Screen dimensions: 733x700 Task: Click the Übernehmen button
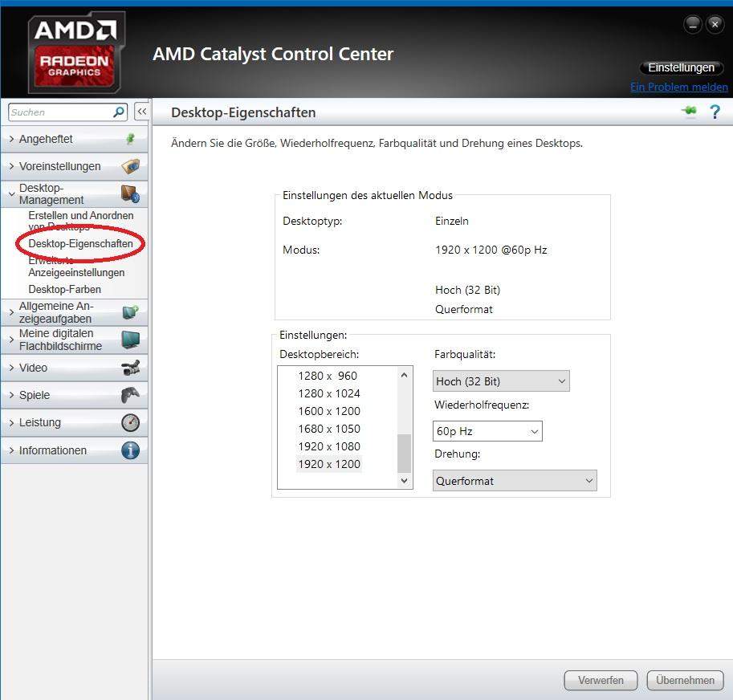tap(685, 680)
